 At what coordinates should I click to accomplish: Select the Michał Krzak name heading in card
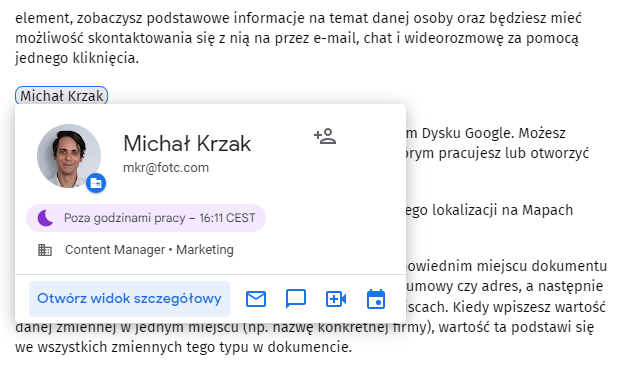[187, 143]
